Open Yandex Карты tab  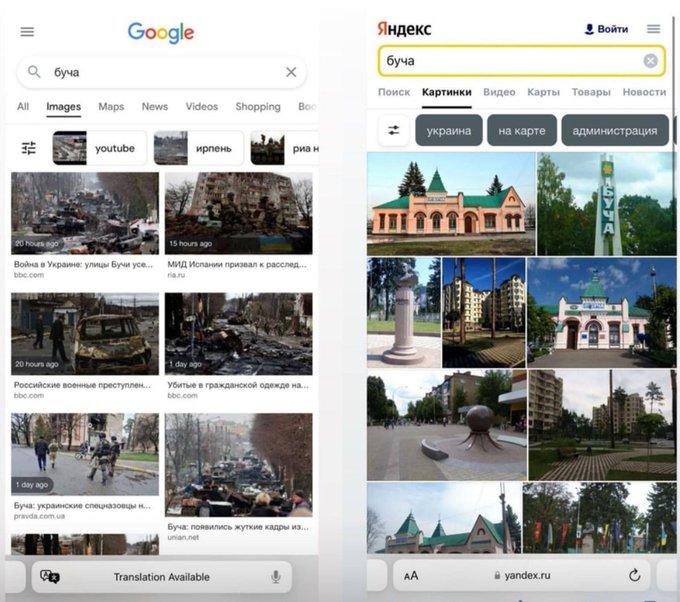(x=543, y=92)
